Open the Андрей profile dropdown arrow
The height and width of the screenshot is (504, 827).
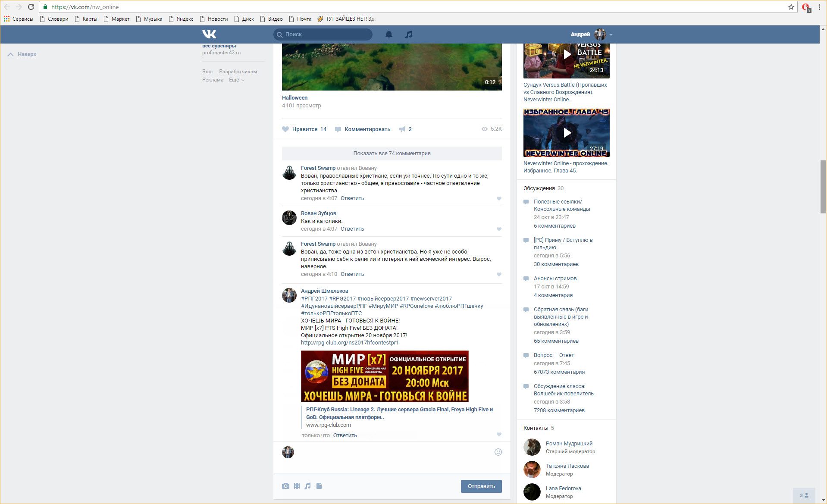pyautogui.click(x=611, y=35)
